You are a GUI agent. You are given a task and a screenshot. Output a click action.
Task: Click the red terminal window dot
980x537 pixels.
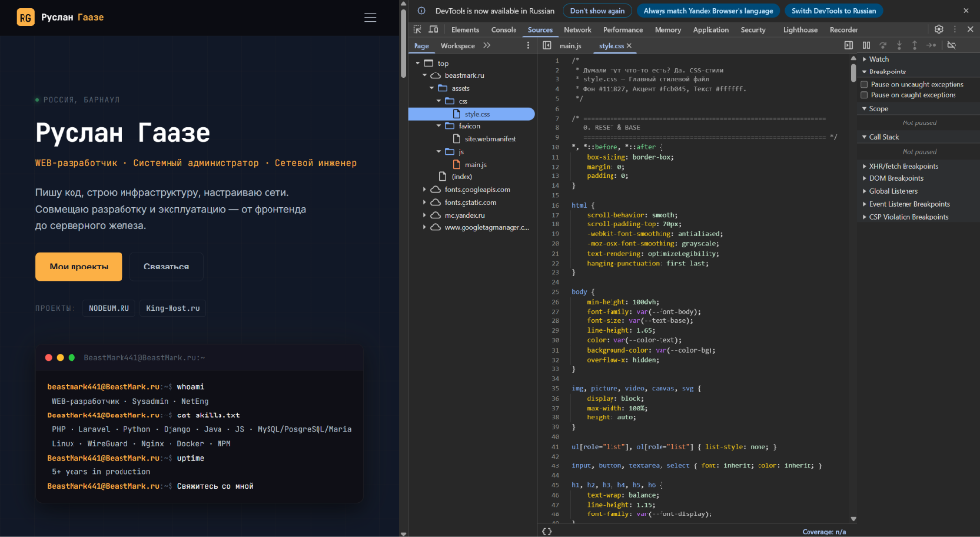tap(49, 357)
